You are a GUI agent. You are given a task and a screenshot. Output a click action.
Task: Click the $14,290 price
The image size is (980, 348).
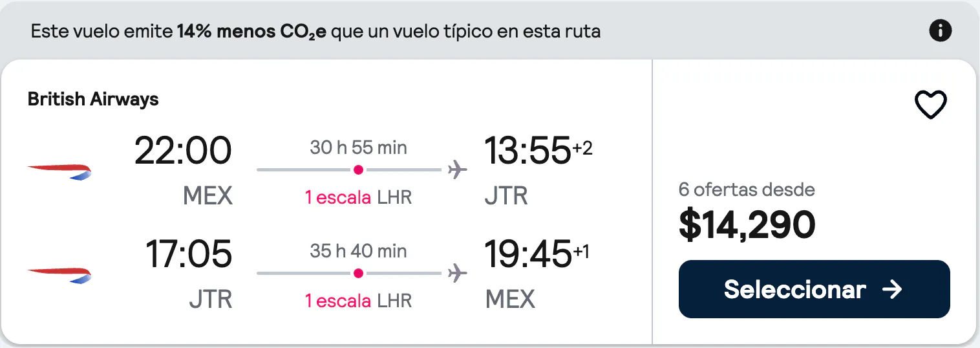747,224
